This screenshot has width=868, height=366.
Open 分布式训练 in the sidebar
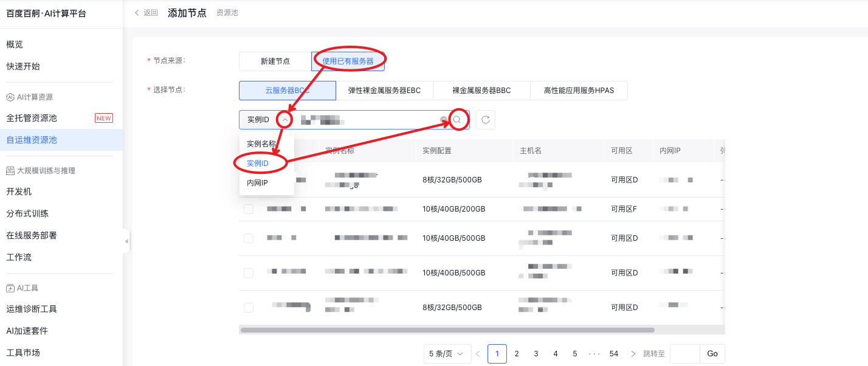[27, 213]
